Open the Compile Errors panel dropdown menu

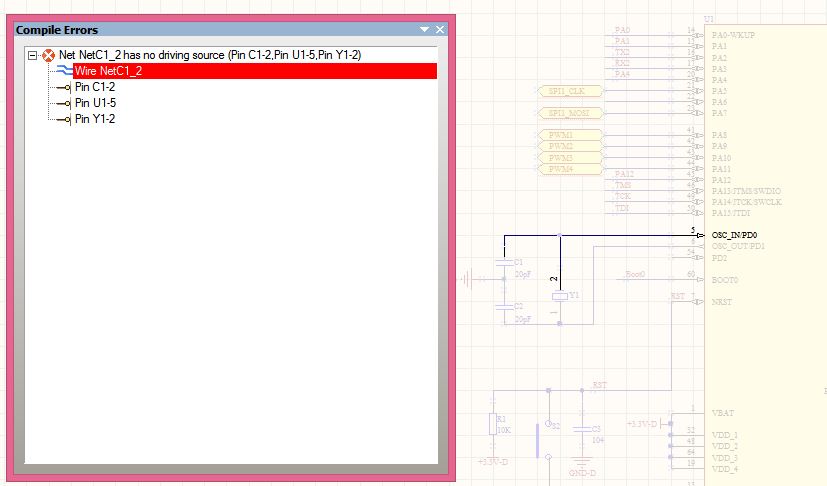424,30
